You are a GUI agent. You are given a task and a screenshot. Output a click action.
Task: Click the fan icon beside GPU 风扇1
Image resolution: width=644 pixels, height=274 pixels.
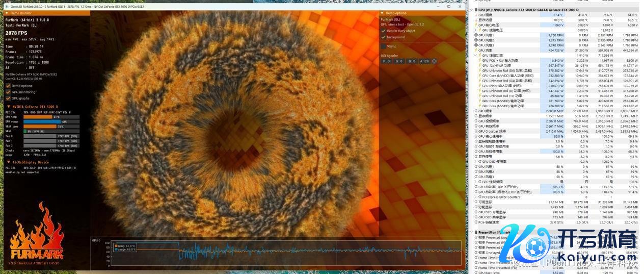[476, 35]
